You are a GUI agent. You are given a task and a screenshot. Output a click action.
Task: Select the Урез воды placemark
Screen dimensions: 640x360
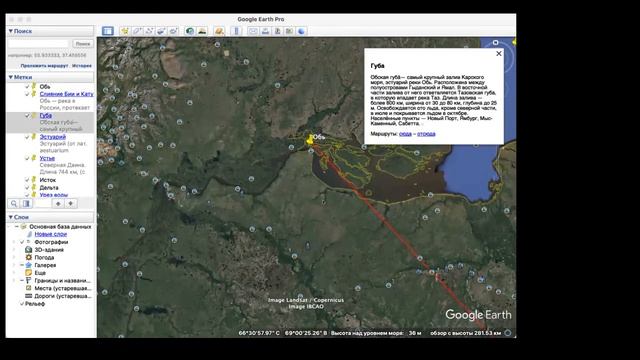click(x=53, y=195)
